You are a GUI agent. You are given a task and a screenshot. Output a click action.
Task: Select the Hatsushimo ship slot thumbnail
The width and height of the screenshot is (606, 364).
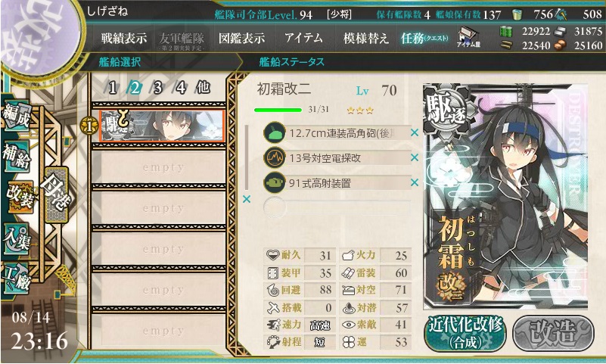[x=163, y=126]
